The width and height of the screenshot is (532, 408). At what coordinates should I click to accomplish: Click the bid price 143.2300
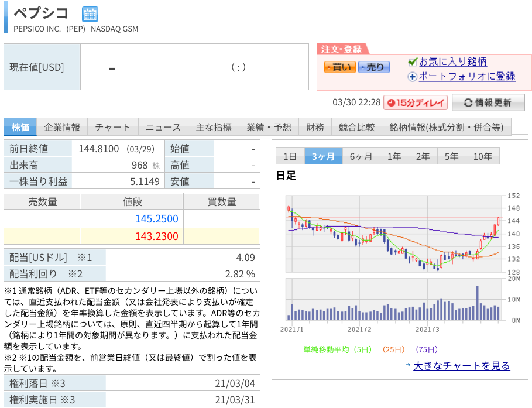157,236
